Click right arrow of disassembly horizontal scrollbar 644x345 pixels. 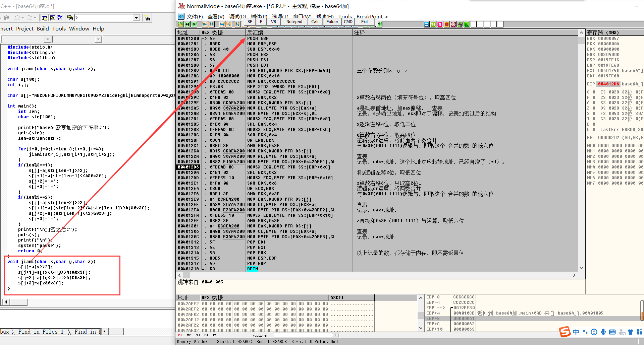pyautogui.click(x=574, y=275)
